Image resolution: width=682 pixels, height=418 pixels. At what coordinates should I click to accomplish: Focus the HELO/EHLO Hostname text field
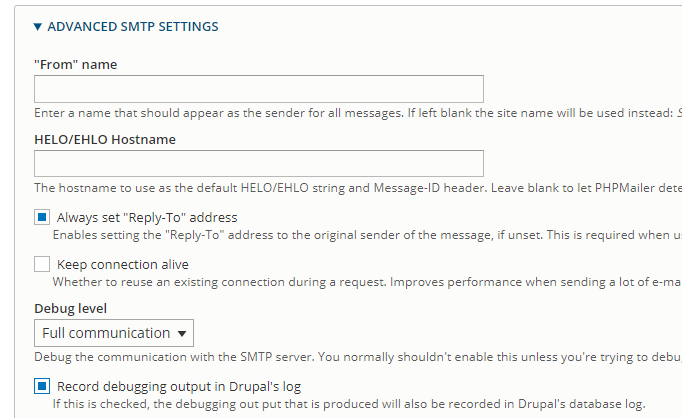[x=259, y=164]
